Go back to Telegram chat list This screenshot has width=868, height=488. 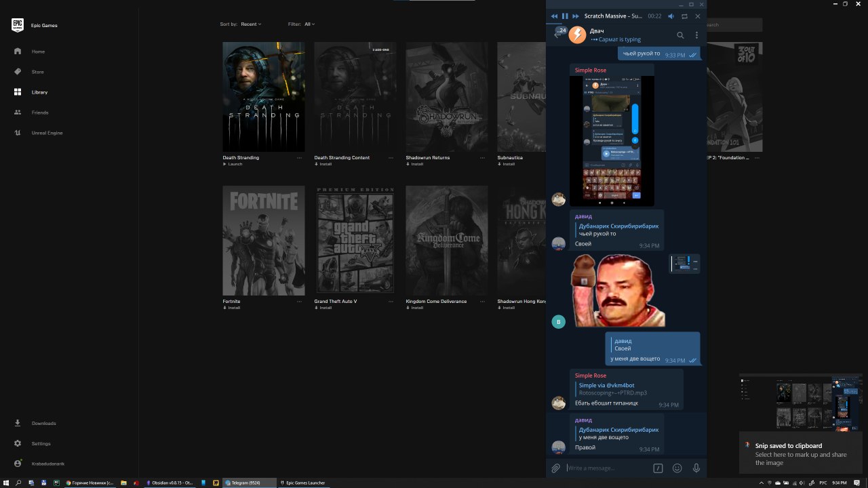pyautogui.click(x=557, y=35)
